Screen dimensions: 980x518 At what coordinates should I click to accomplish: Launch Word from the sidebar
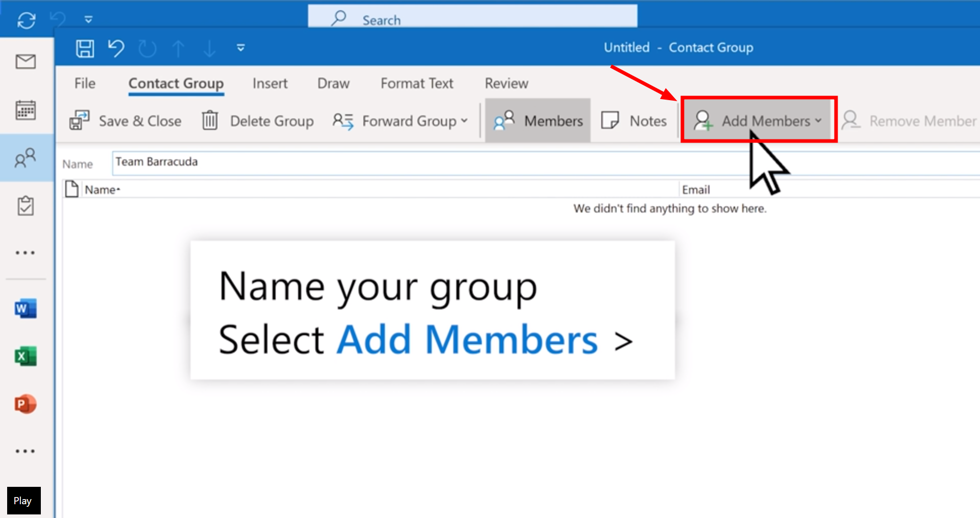point(25,308)
